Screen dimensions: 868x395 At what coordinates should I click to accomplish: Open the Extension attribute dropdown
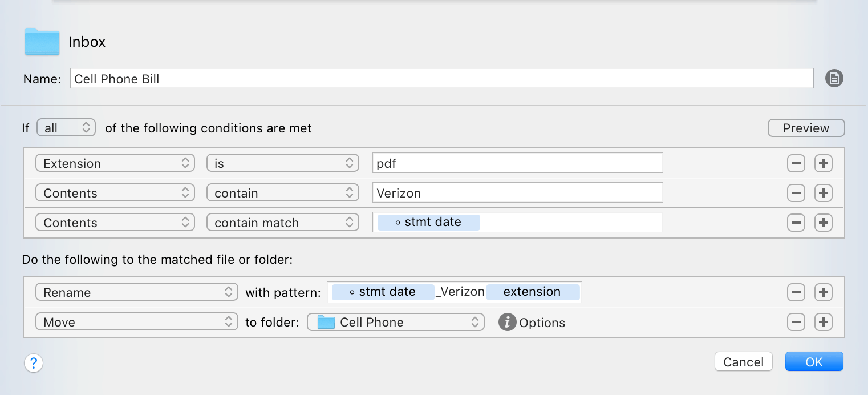pyautogui.click(x=115, y=163)
